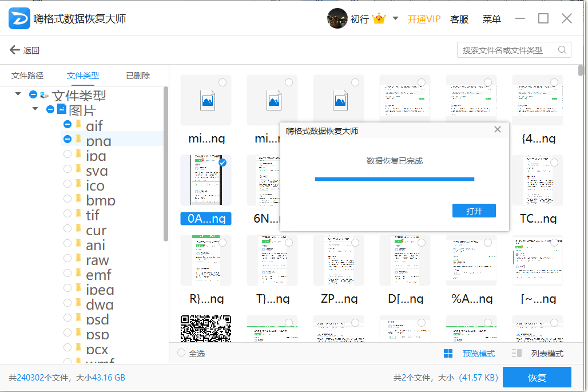
Task: Click the 预览模式 label
Action: pos(479,354)
